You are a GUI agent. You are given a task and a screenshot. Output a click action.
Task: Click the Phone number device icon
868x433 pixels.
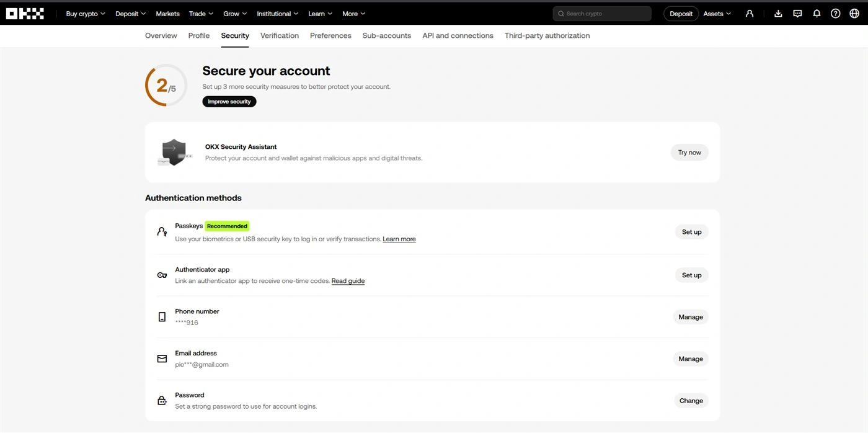[x=162, y=317]
